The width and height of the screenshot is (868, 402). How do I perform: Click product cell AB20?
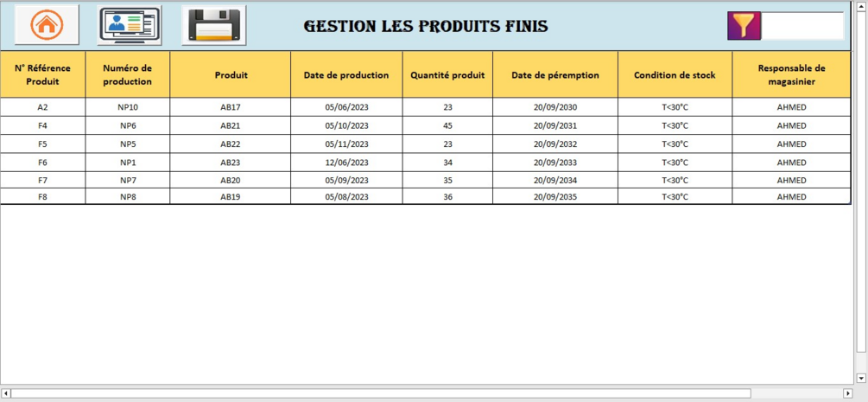click(231, 180)
